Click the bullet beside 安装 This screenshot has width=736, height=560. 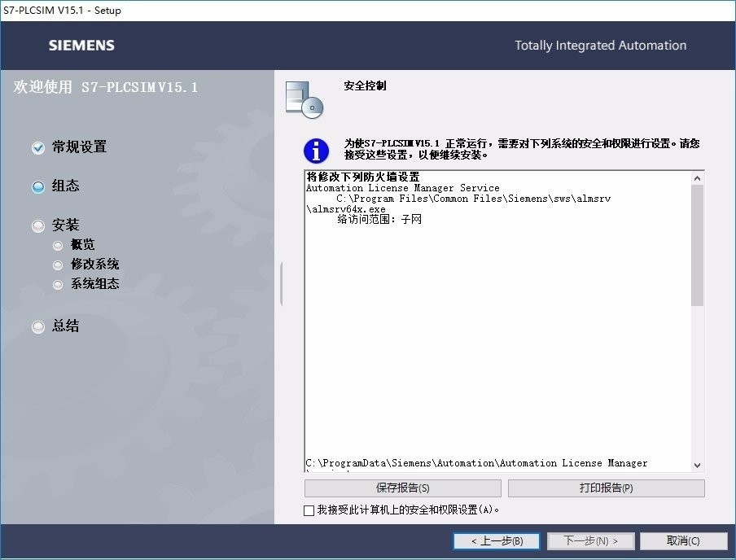point(38,226)
